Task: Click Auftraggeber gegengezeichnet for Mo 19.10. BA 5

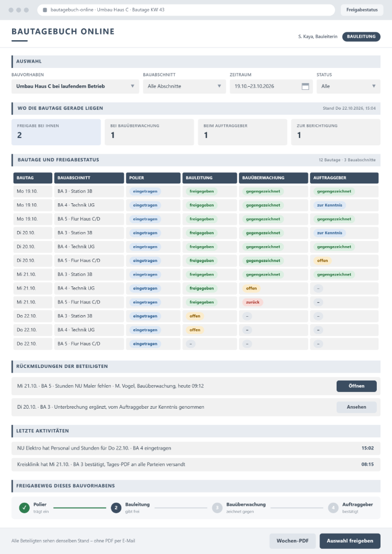Action: pyautogui.click(x=334, y=218)
